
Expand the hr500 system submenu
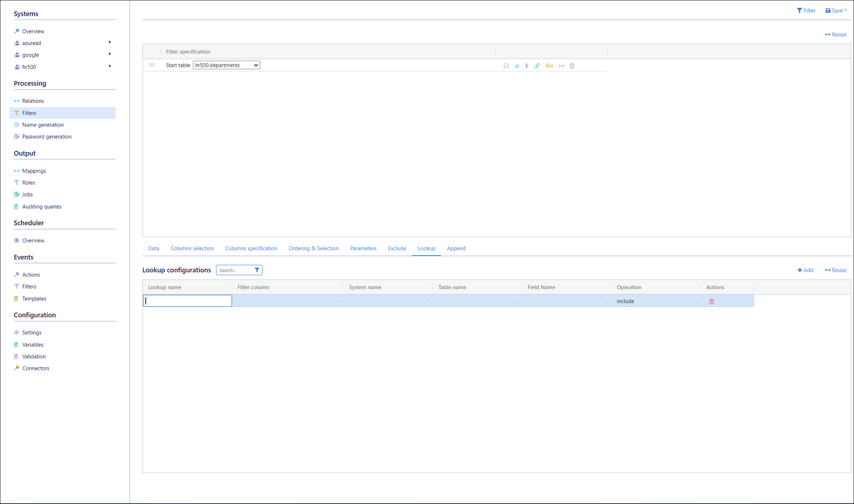[x=110, y=67]
